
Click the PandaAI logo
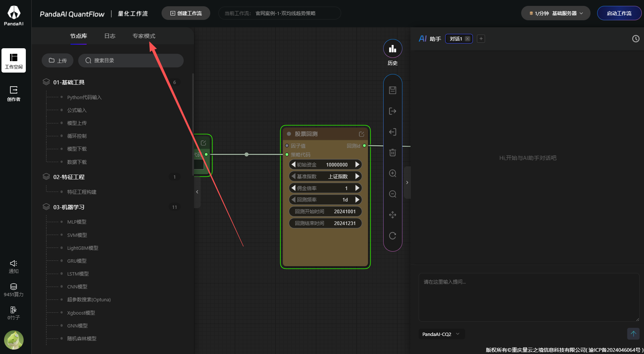pyautogui.click(x=14, y=15)
